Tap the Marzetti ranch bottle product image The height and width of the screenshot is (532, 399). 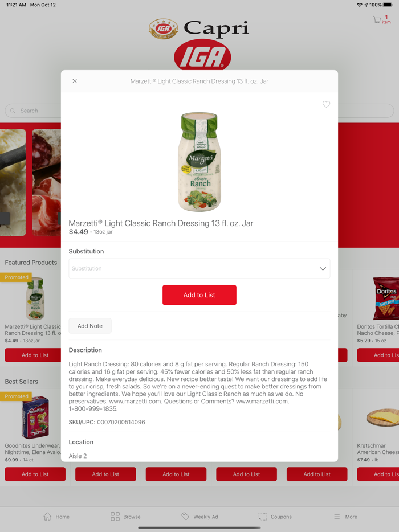pyautogui.click(x=199, y=162)
